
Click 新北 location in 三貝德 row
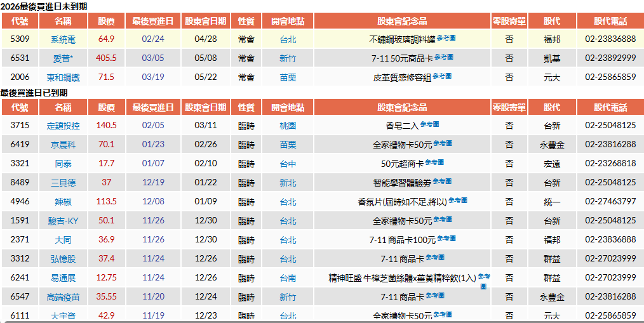[x=288, y=183]
